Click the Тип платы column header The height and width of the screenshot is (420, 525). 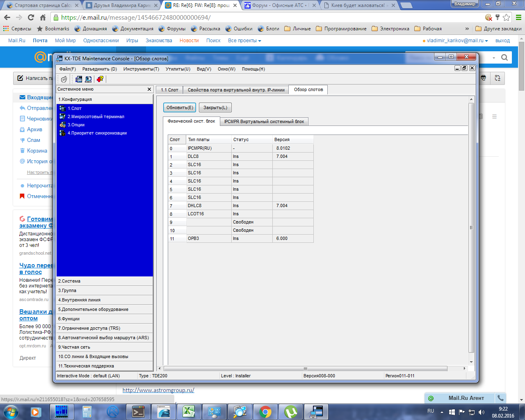click(209, 139)
